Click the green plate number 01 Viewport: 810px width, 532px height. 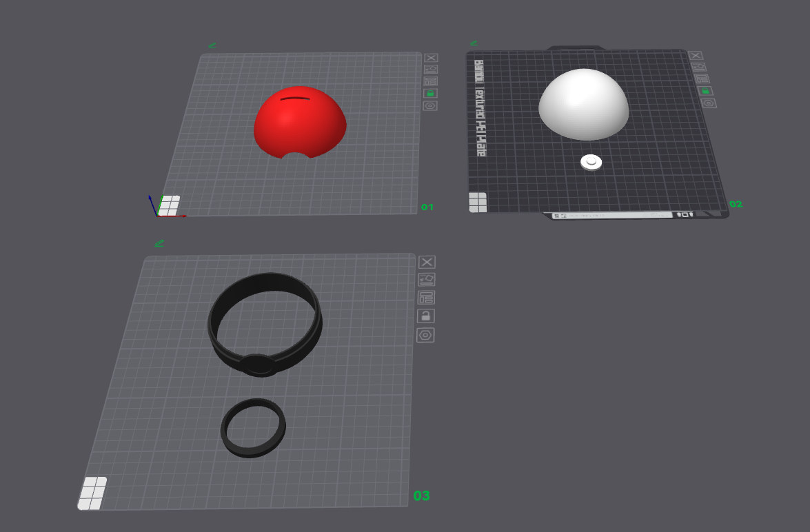[427, 207]
